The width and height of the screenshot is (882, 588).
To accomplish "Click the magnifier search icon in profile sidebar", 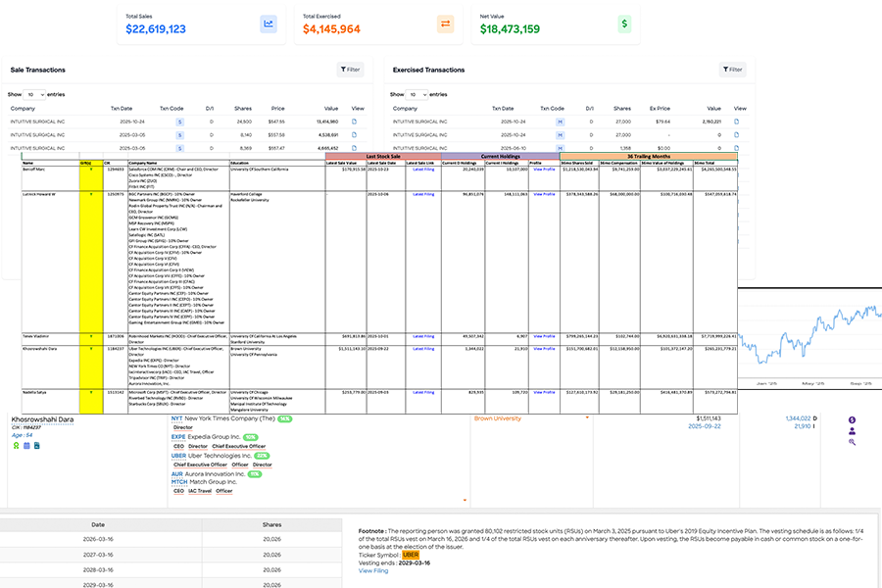I will (852, 443).
